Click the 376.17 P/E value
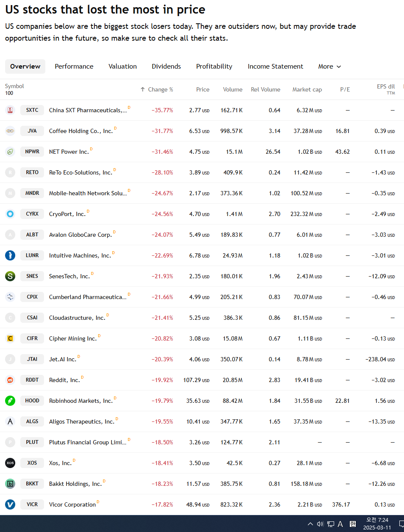Image resolution: width=404 pixels, height=532 pixels. pos(341,504)
